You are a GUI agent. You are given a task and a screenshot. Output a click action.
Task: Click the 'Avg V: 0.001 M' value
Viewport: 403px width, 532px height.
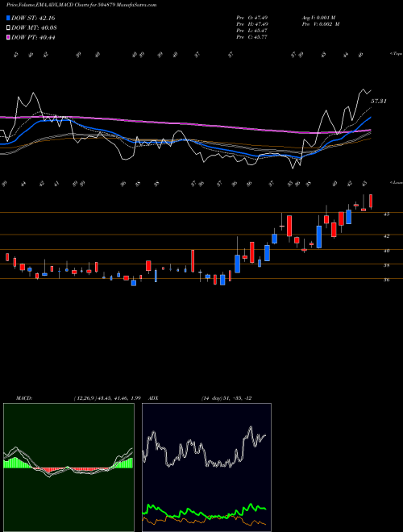pyautogui.click(x=321, y=18)
